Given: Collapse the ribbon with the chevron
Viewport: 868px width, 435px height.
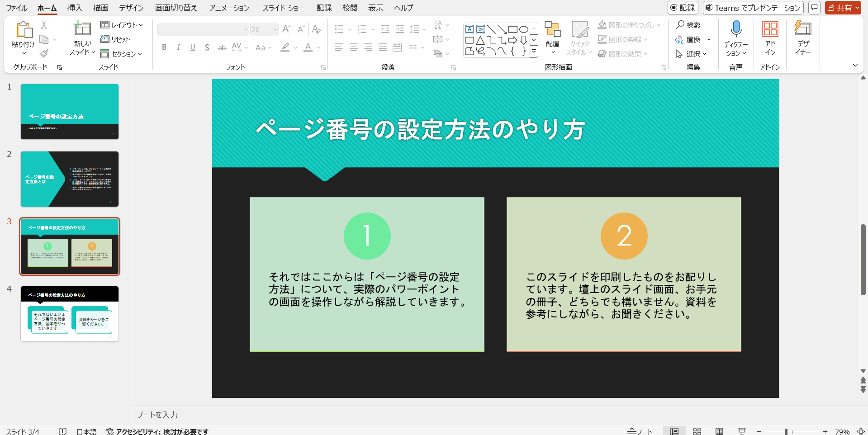Looking at the screenshot, I should pos(855,65).
